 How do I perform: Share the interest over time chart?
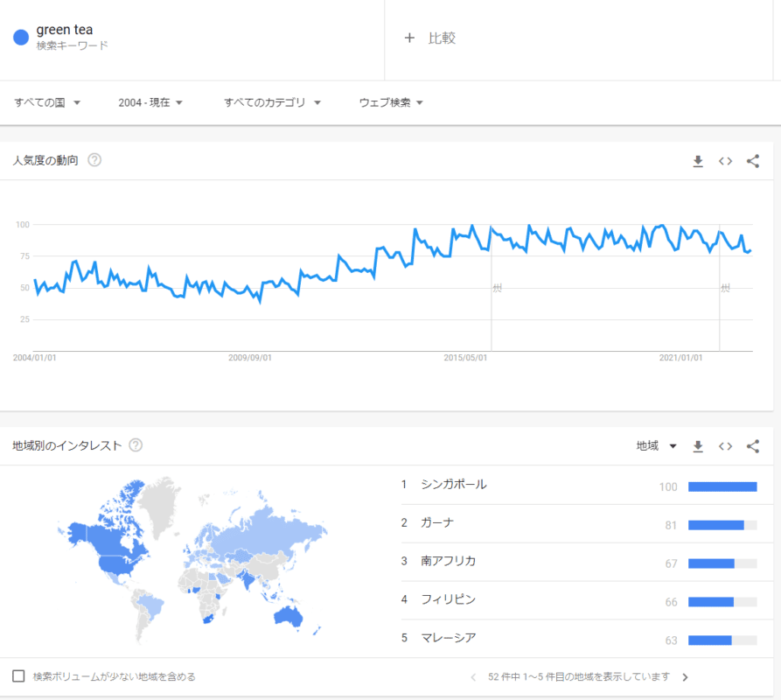[x=753, y=161]
